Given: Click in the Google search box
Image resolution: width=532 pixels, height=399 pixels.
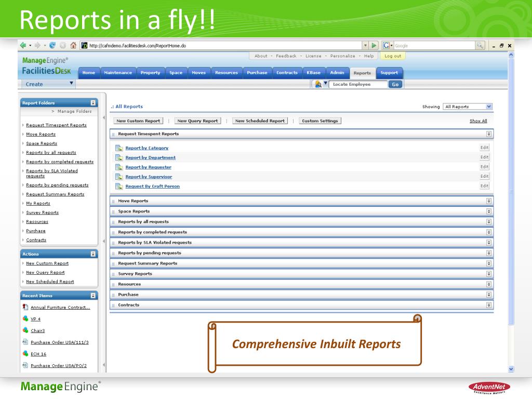Looking at the screenshot, I should [x=434, y=46].
